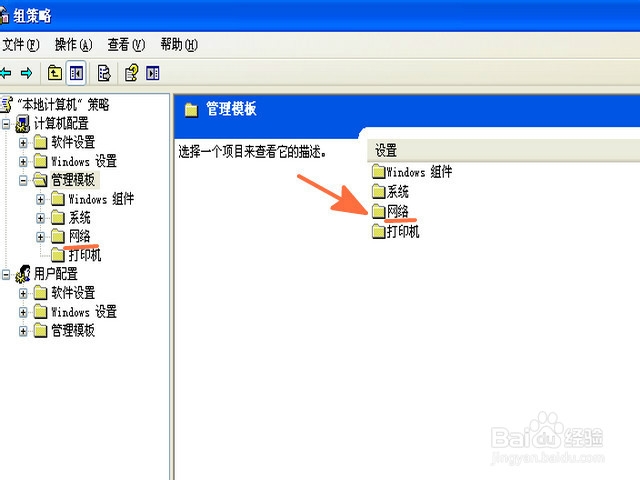Expand the 系统 tree node
The width and height of the screenshot is (640, 480).
[x=40, y=218]
